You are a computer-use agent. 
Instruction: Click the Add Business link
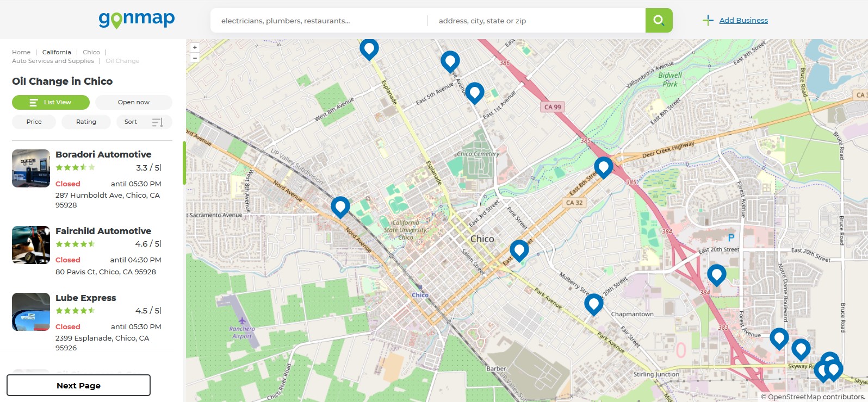[x=743, y=20]
